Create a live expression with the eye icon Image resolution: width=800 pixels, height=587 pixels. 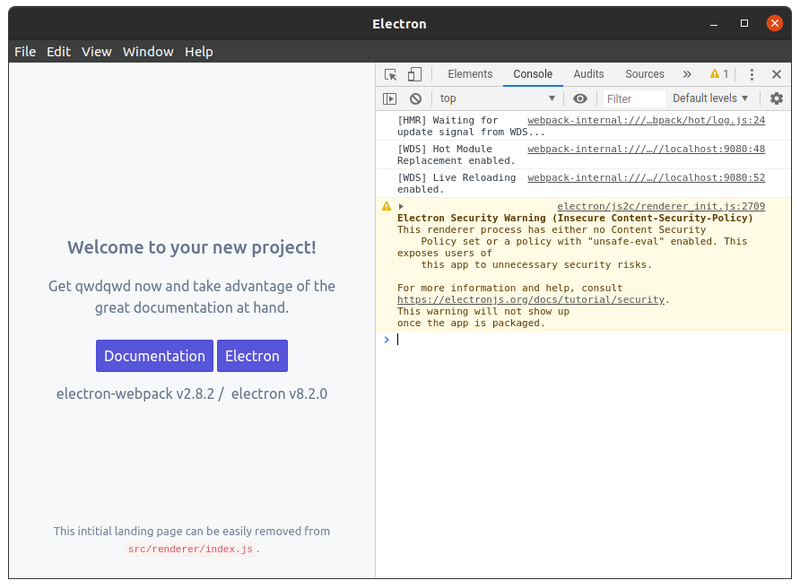pyautogui.click(x=581, y=98)
